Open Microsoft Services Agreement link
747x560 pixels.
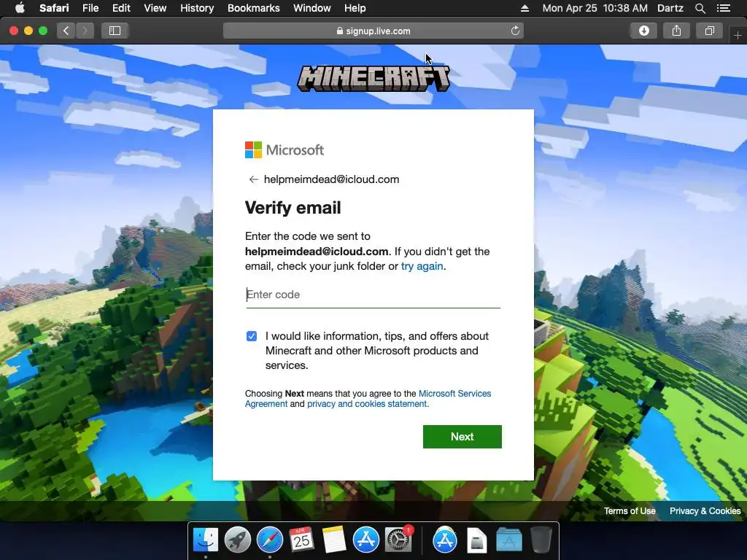(368, 399)
